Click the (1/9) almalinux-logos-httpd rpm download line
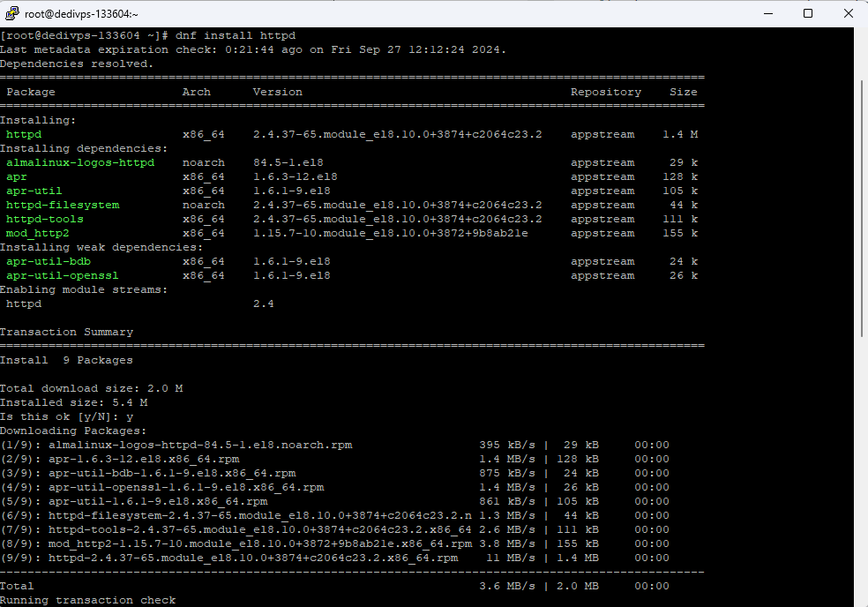 tap(334, 445)
